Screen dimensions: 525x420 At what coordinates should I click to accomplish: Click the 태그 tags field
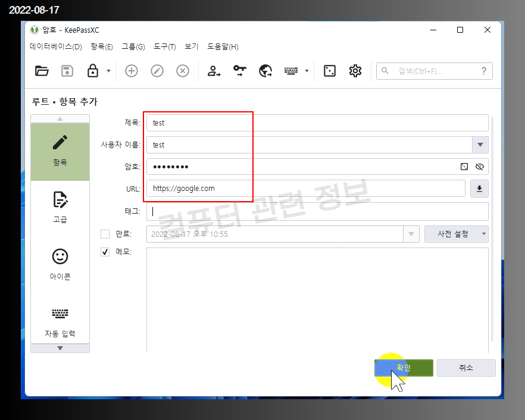click(x=317, y=212)
